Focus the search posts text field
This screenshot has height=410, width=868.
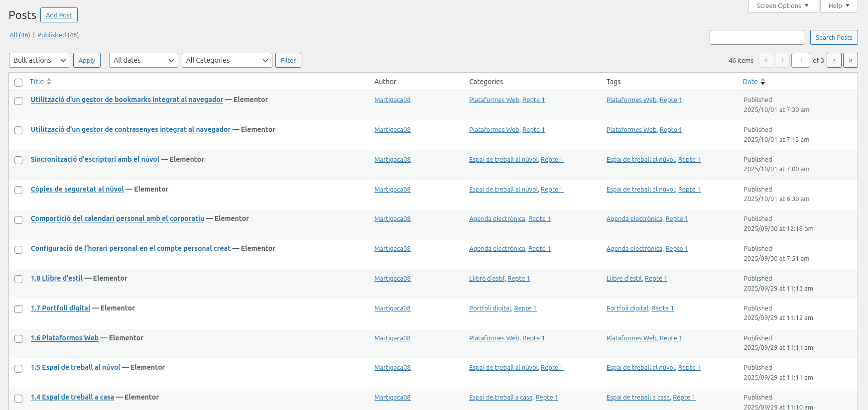[756, 37]
